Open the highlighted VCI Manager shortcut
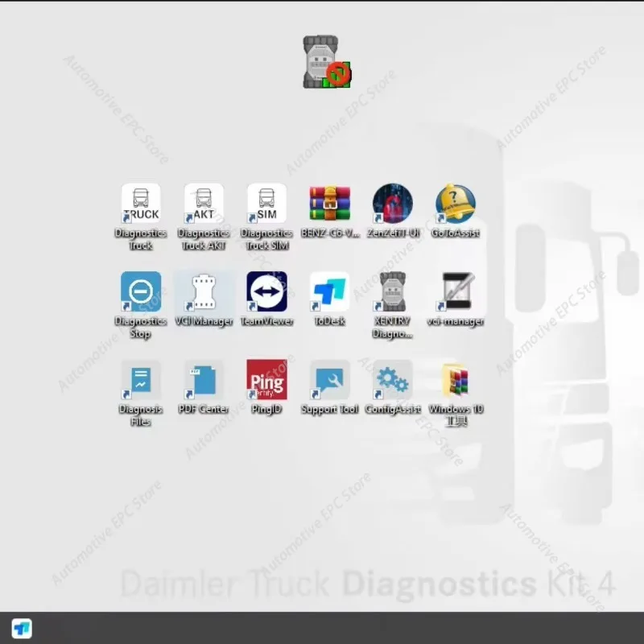Viewport: 644px width, 644px height. tap(204, 291)
